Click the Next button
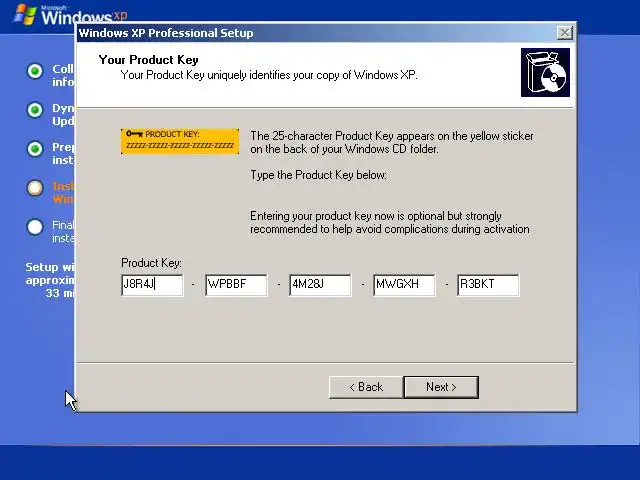 [x=441, y=387]
